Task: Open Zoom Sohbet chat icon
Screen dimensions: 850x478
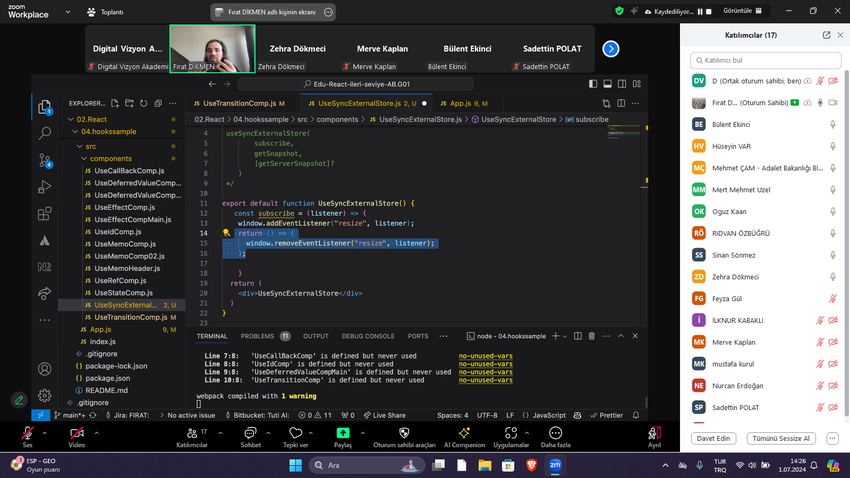Action: pos(250,433)
